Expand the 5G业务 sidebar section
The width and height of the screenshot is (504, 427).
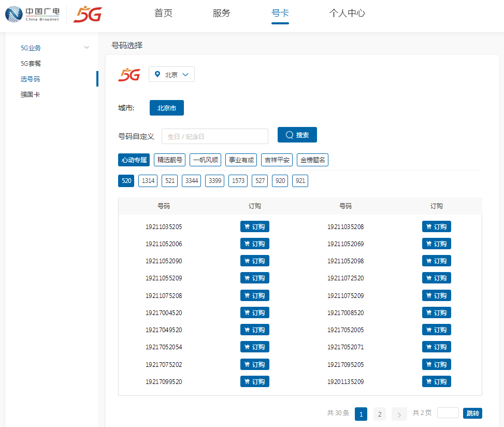pos(87,48)
